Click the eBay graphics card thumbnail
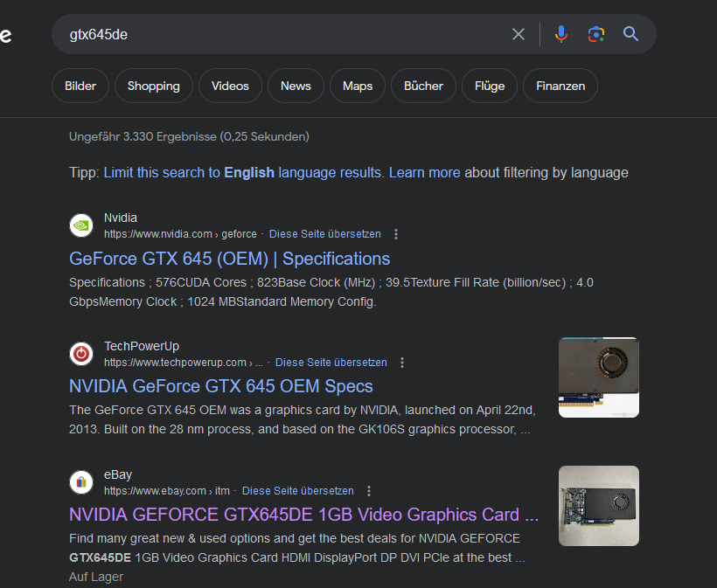The height and width of the screenshot is (588, 717). coord(599,506)
